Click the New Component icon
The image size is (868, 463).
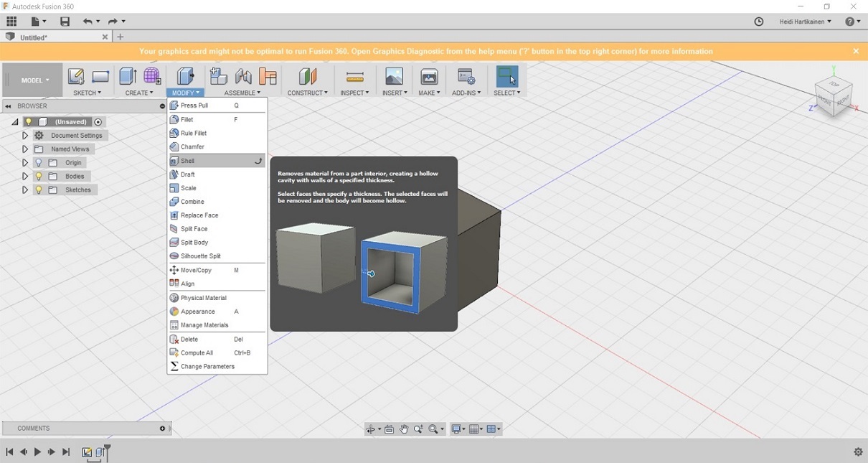tap(219, 76)
